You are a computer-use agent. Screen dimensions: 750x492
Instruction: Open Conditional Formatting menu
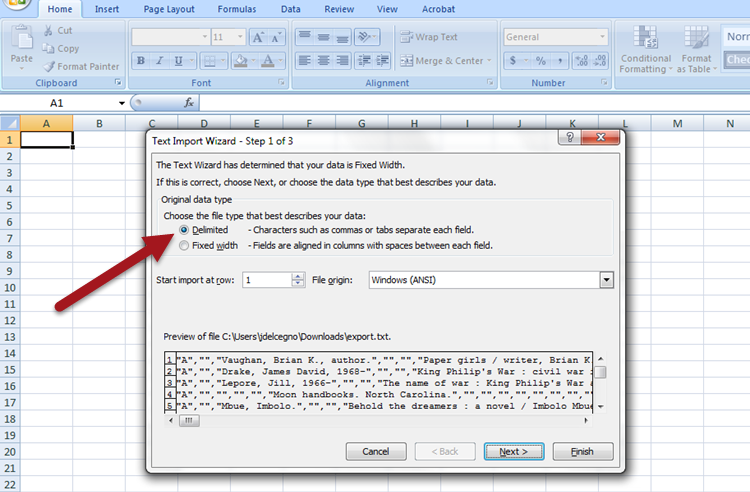[x=646, y=50]
